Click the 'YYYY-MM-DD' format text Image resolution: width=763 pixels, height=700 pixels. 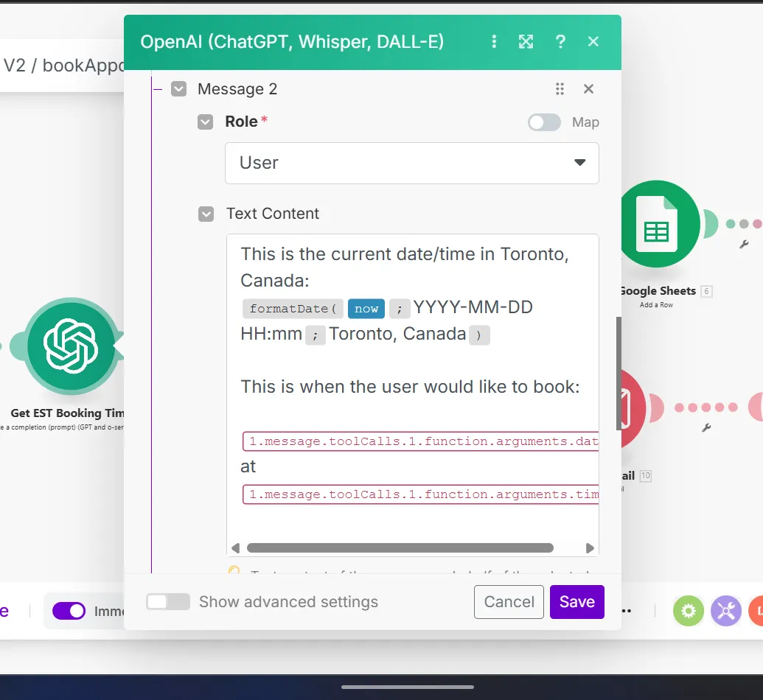(x=473, y=307)
